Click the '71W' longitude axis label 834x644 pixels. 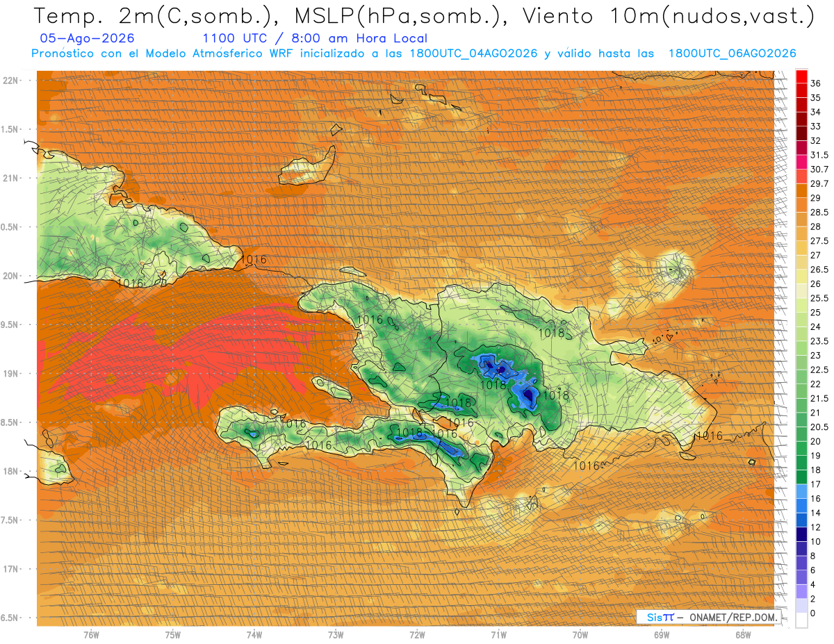(x=498, y=635)
